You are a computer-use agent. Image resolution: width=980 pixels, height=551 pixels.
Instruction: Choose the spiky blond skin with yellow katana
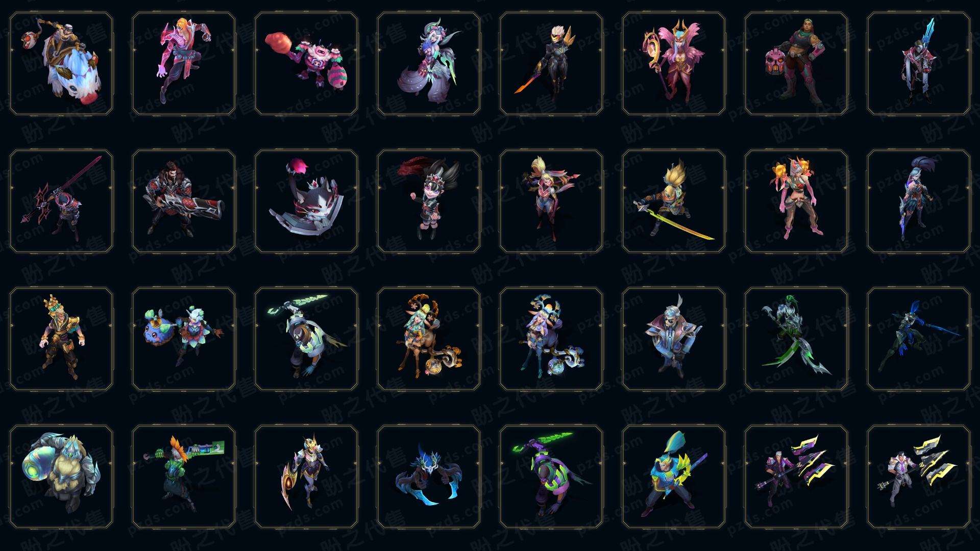(674, 201)
